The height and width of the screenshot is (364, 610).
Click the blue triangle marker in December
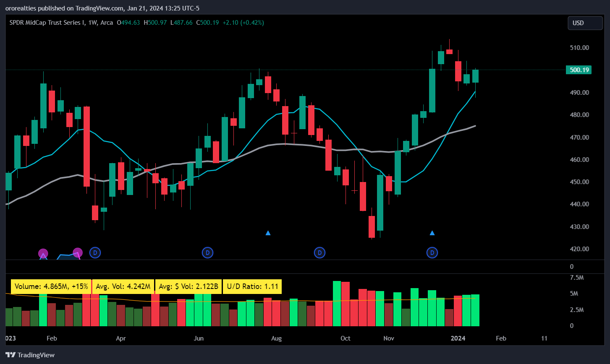point(432,233)
